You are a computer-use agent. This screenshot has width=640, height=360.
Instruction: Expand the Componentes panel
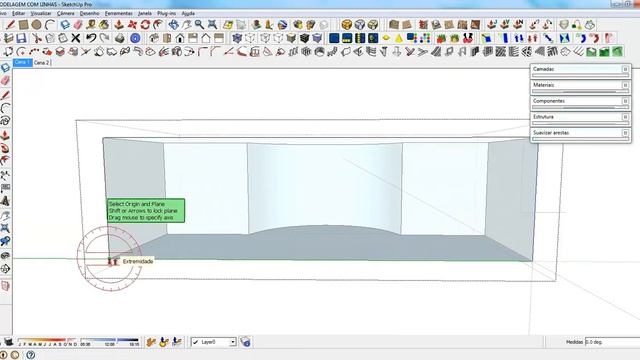(625, 101)
